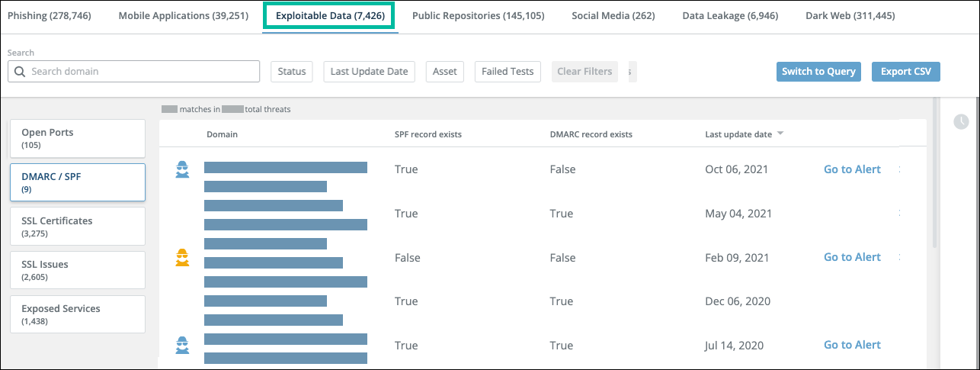Sort by Last update date arrow
980x370 pixels.
780,134
